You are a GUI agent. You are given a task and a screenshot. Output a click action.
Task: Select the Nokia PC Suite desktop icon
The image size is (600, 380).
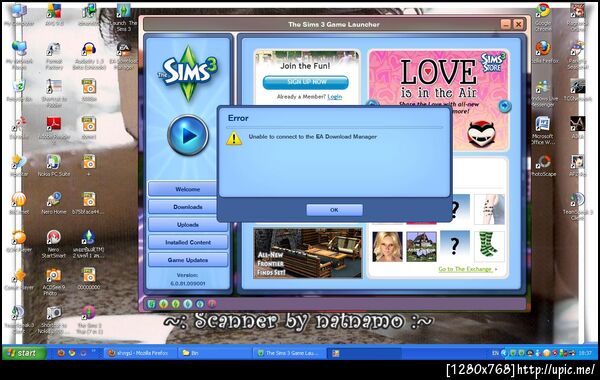coord(54,165)
